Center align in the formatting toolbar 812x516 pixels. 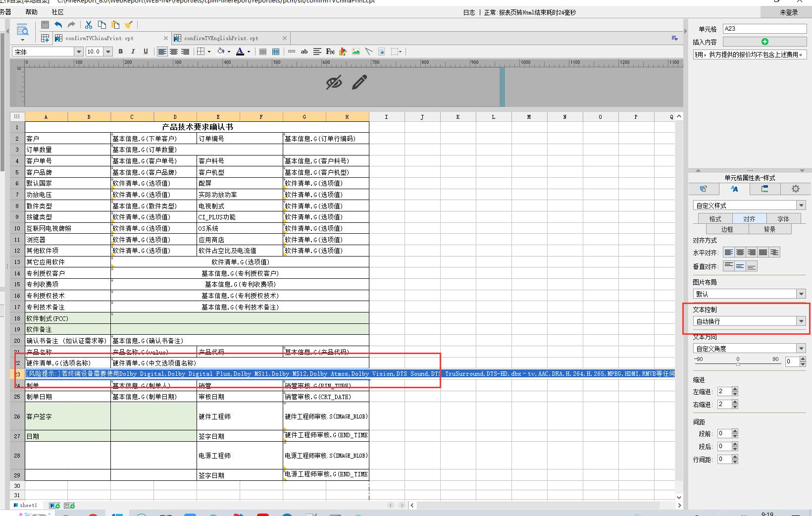coord(174,52)
